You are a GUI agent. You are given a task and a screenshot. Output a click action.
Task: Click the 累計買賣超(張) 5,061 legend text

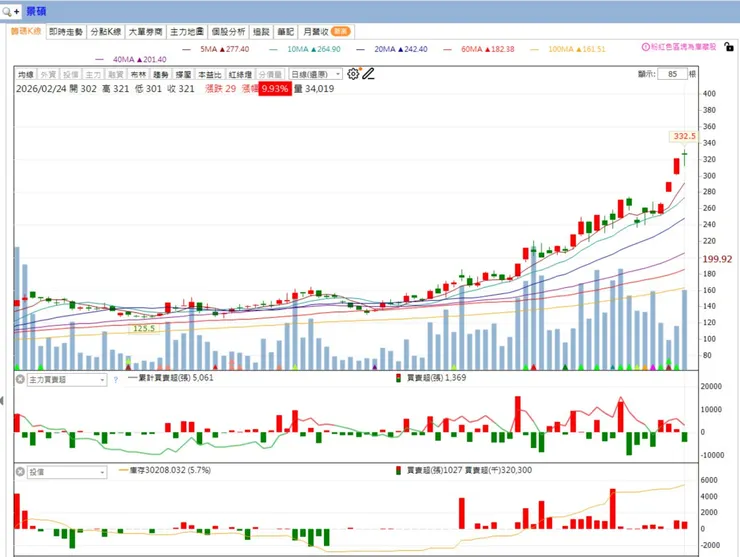pos(176,378)
